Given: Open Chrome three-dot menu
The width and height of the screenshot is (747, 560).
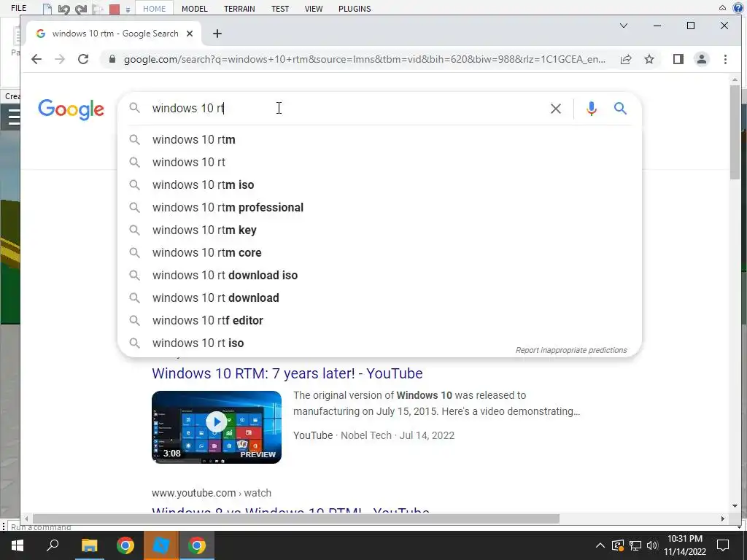Looking at the screenshot, I should click(725, 59).
